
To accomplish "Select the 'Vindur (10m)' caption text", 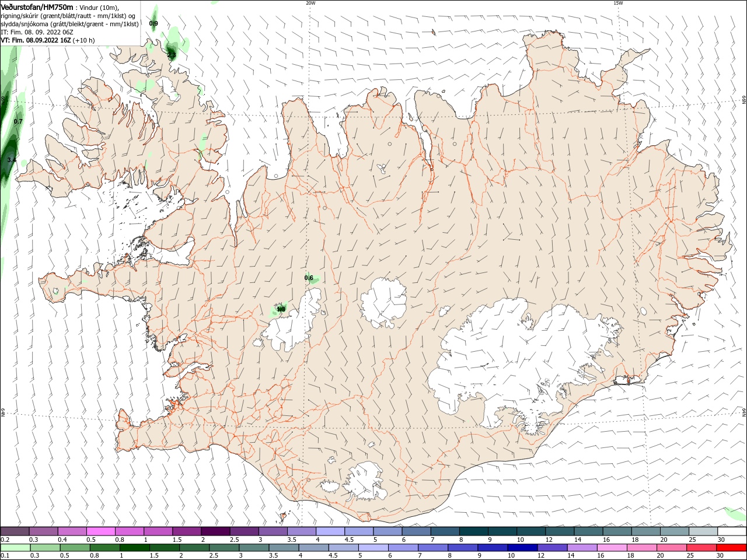I will pyautogui.click(x=100, y=7).
